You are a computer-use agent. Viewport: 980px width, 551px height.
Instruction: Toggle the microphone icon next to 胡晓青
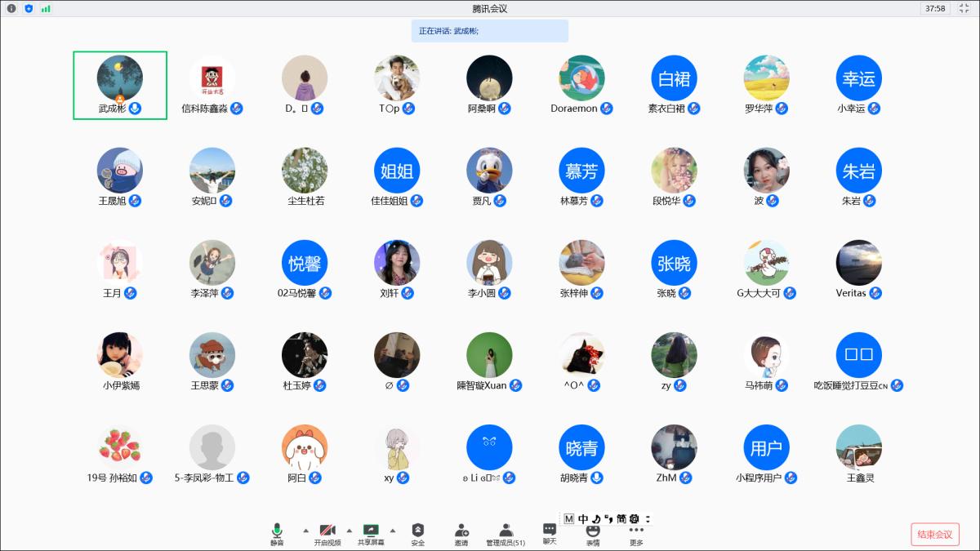click(x=597, y=478)
